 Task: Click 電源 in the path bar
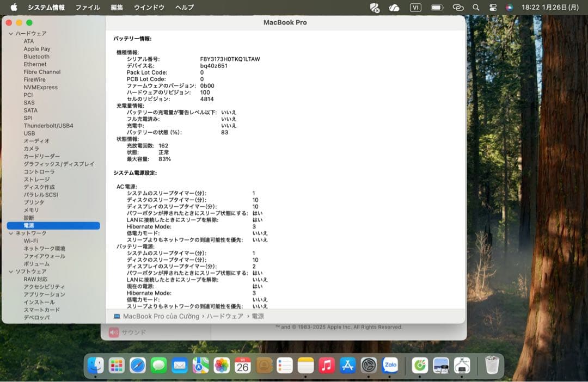[258, 316]
